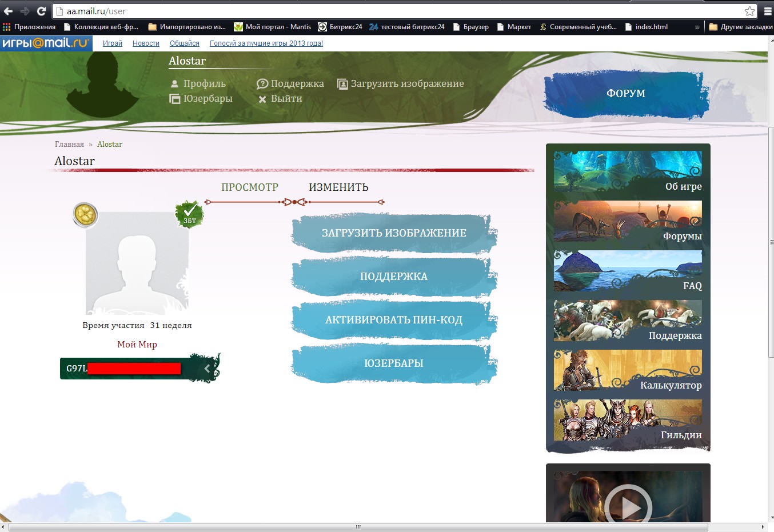Open the Калькулятор sidebar banner

point(628,371)
